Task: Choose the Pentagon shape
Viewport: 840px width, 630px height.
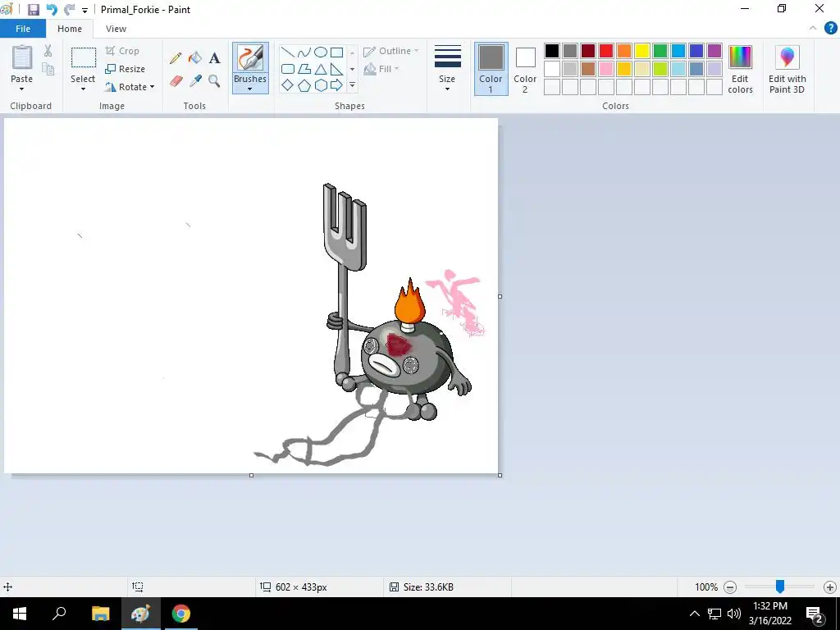Action: coord(304,85)
